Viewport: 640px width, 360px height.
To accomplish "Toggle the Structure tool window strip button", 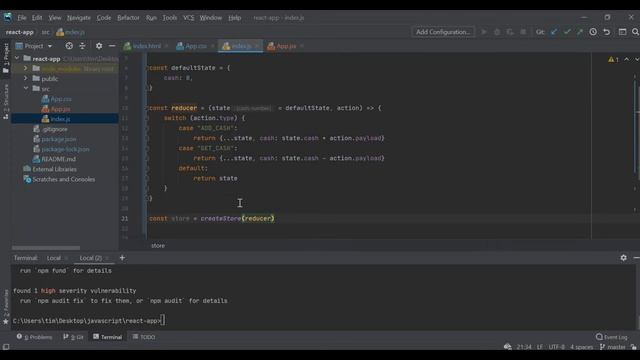I will point(6,101).
